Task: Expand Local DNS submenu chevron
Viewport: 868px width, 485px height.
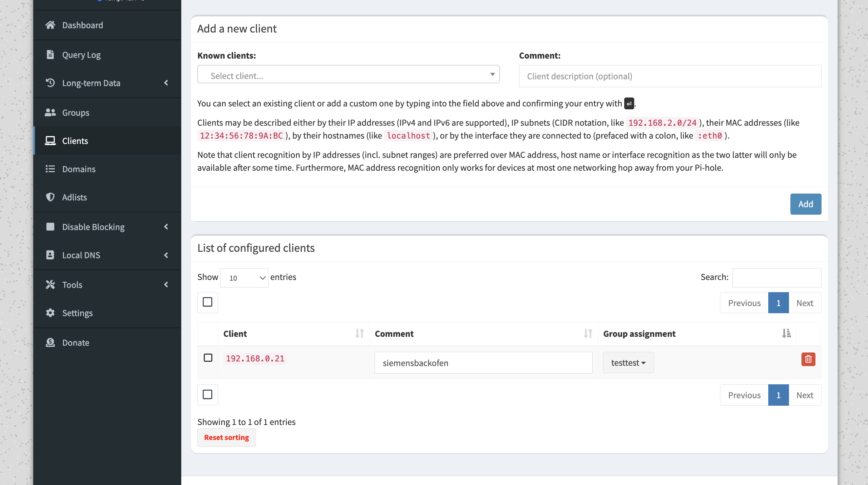Action: pyautogui.click(x=166, y=255)
